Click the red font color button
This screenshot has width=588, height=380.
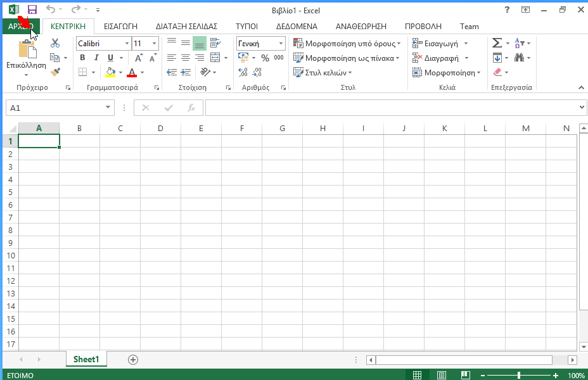pyautogui.click(x=132, y=72)
